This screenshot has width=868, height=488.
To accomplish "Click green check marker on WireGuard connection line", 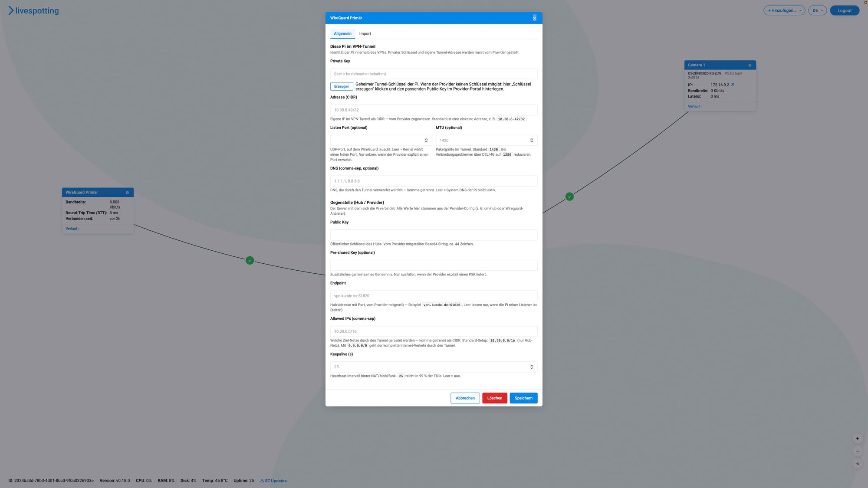I will tap(250, 261).
